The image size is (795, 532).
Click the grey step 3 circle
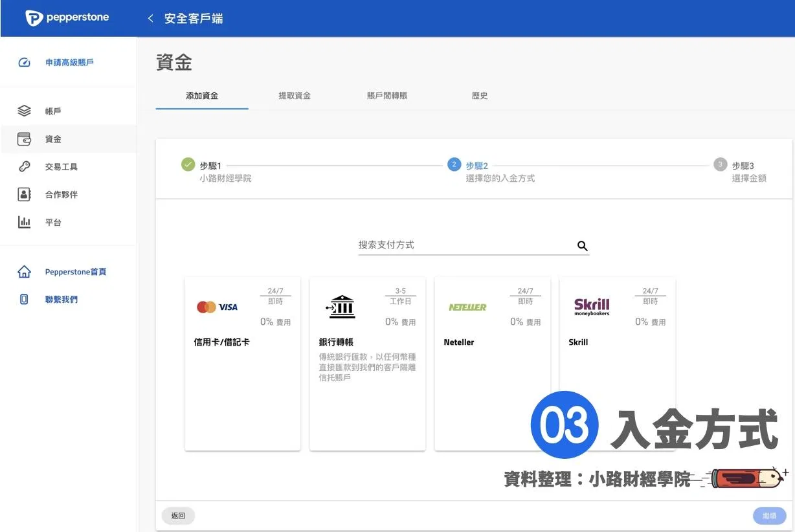point(721,164)
